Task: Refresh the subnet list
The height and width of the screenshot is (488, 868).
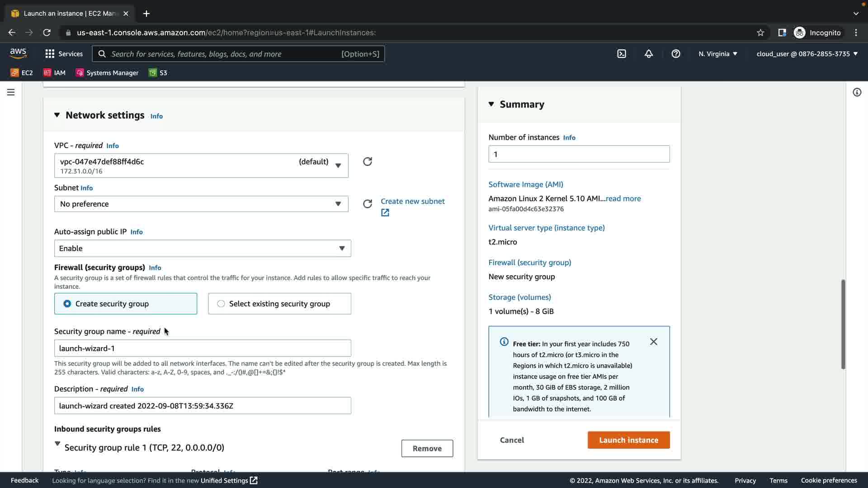Action: pos(368,204)
